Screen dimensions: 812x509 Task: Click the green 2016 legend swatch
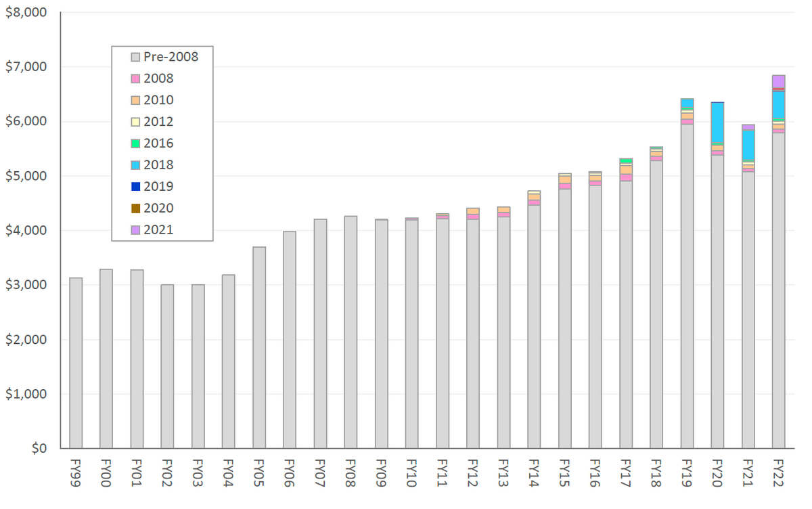135,143
